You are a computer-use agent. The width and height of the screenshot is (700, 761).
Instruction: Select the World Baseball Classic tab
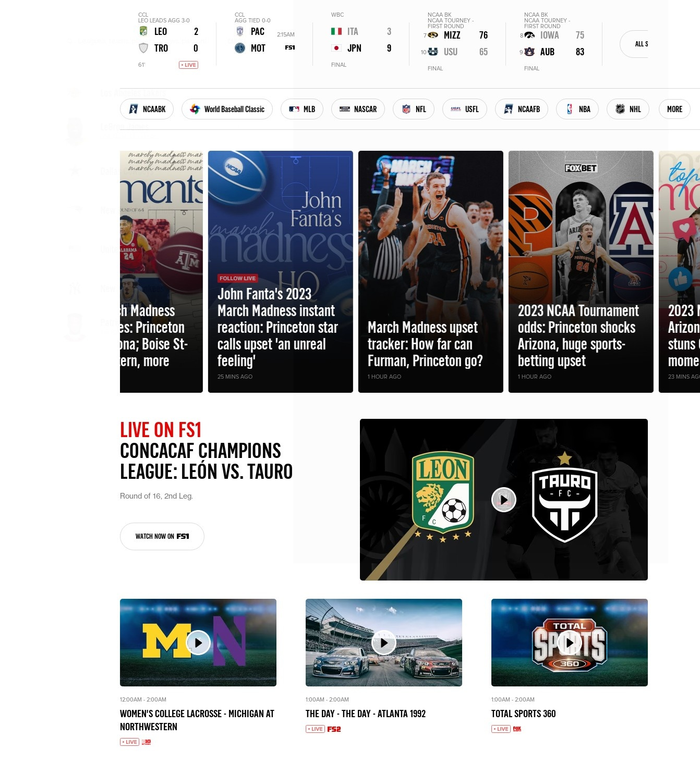[227, 109]
